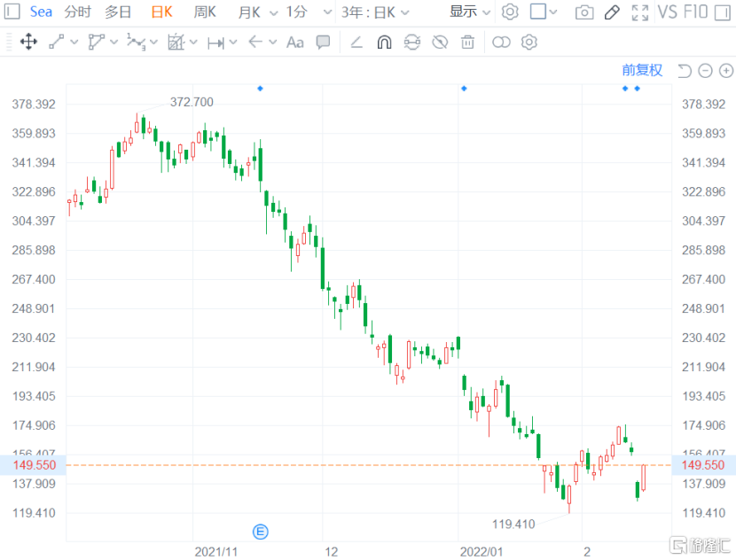The height and width of the screenshot is (560, 736).
Task: Switch to the 周K weekly tab
Action: click(x=205, y=12)
